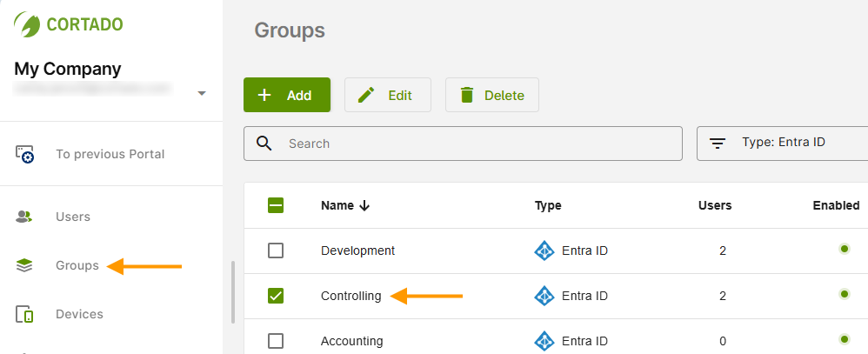Click users count 2 in Development row
Viewport: 868px width, 354px height.
723,250
